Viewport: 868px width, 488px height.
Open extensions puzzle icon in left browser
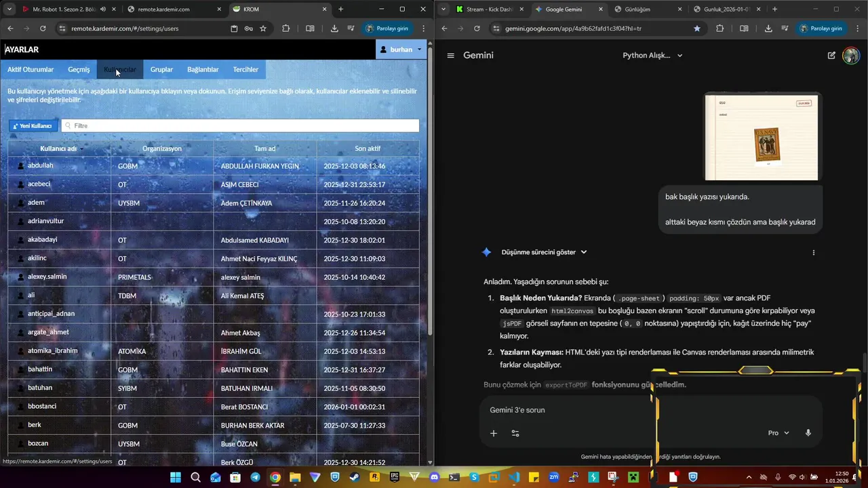(x=285, y=28)
